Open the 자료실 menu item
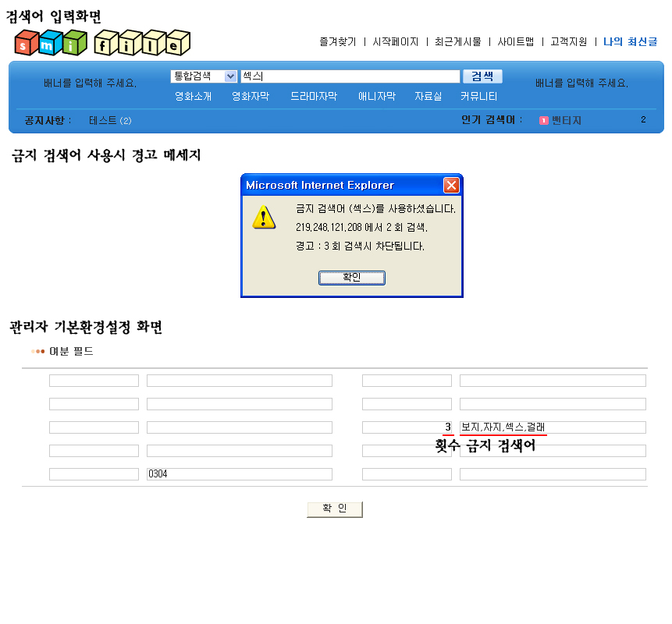 point(428,97)
